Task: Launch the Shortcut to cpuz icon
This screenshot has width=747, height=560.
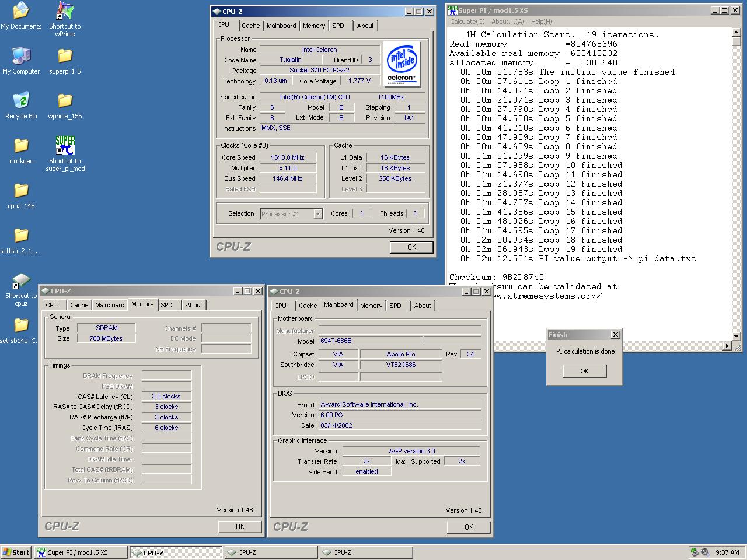Action: pos(21,280)
